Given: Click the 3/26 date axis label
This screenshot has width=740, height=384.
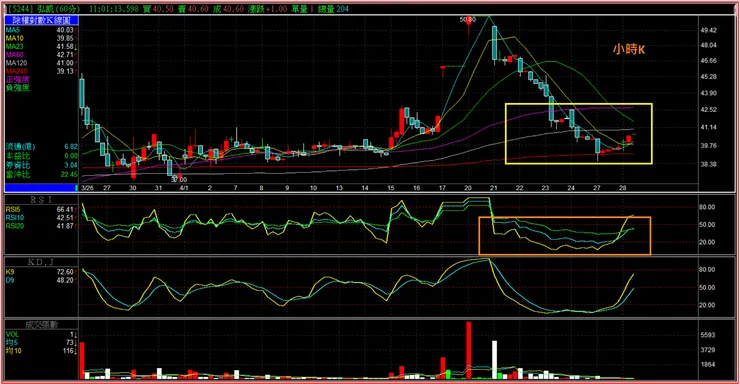Looking at the screenshot, I should pyautogui.click(x=87, y=188).
